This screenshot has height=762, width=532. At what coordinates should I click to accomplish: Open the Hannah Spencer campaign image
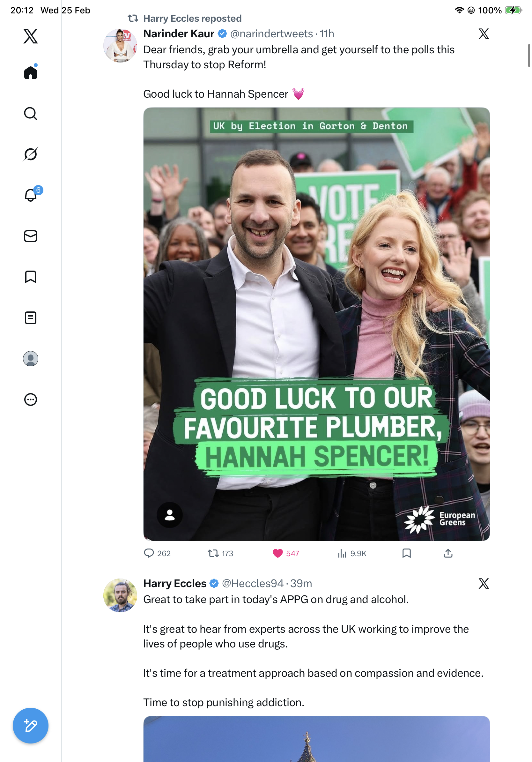pyautogui.click(x=316, y=324)
